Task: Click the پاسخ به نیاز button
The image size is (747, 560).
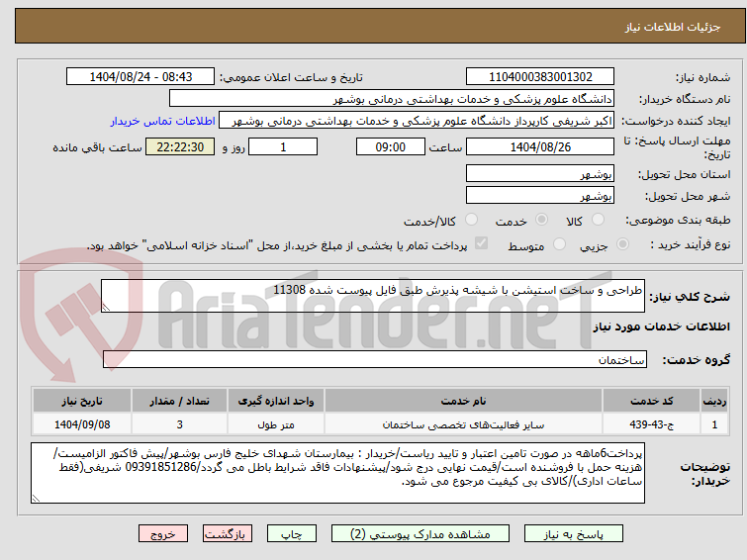Action: tap(573, 534)
